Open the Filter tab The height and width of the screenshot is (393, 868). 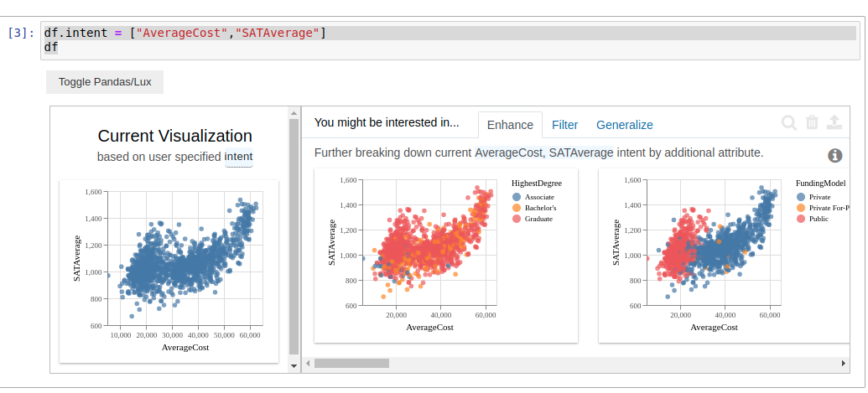coord(564,125)
